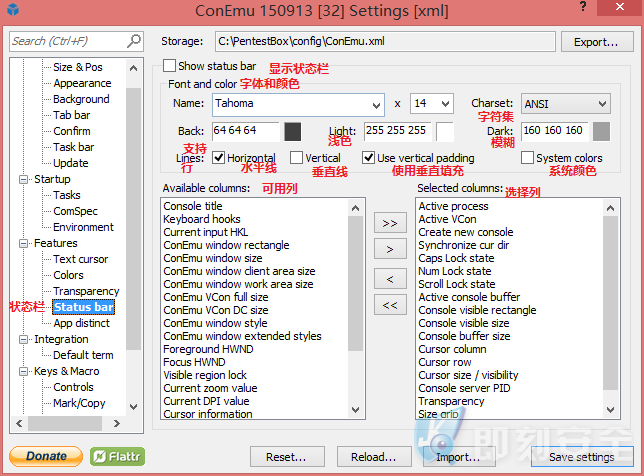Open App distinct settings page
Viewport: 644px width, 476px height.
pos(81,323)
